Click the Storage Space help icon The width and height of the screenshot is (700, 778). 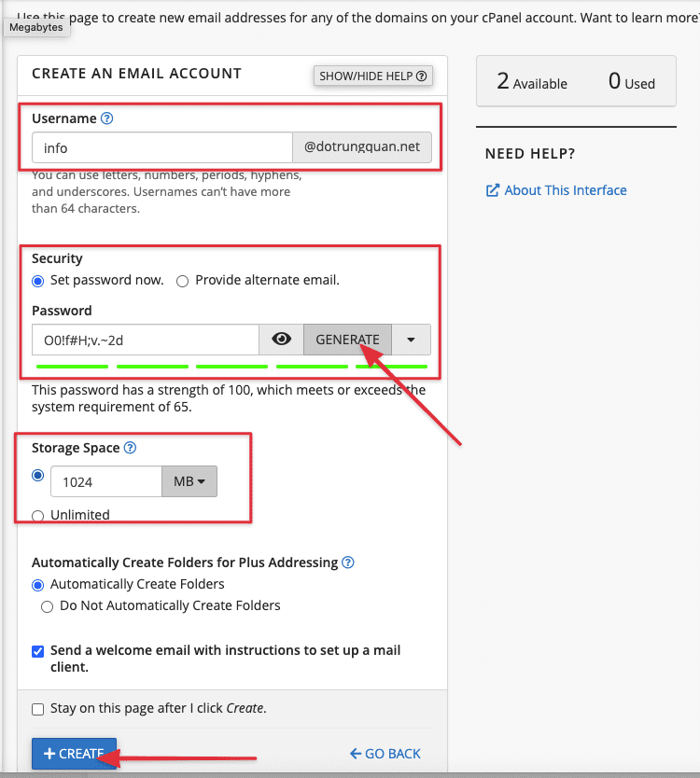pyautogui.click(x=131, y=448)
